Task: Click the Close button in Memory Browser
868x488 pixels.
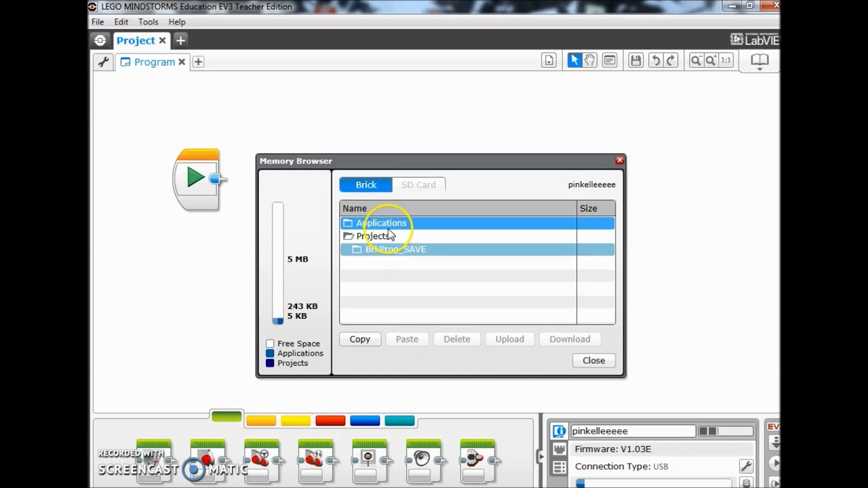Action: click(x=594, y=361)
